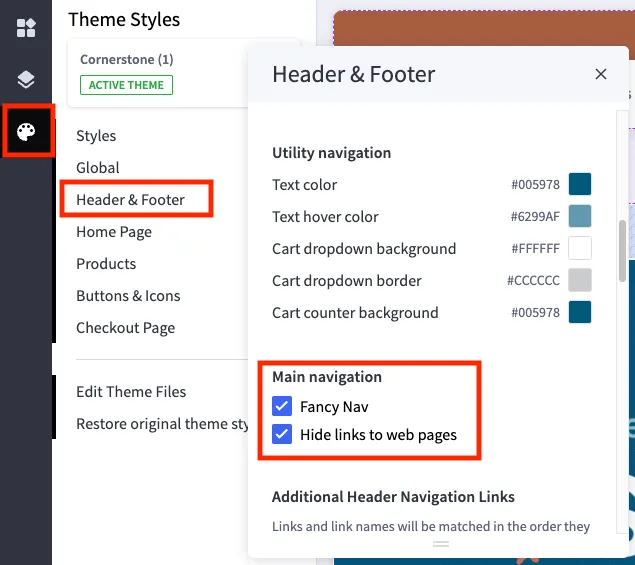This screenshot has height=565, width=635.
Task: Click the hex value #FFFFFF
Action: click(x=535, y=248)
